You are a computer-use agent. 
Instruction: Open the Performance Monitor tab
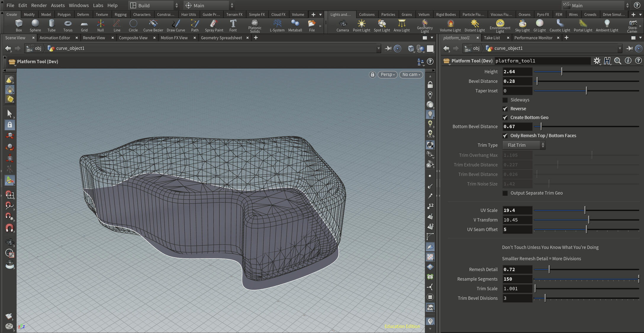533,38
